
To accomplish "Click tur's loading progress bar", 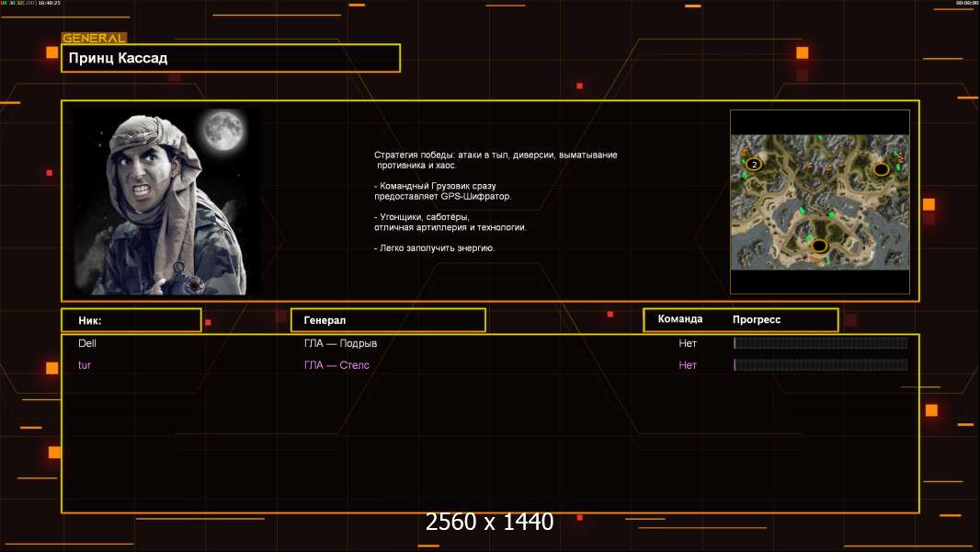I will point(820,365).
